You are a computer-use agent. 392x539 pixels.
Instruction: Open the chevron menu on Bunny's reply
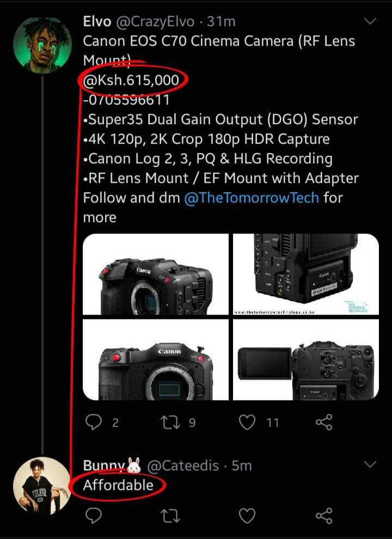(x=370, y=464)
